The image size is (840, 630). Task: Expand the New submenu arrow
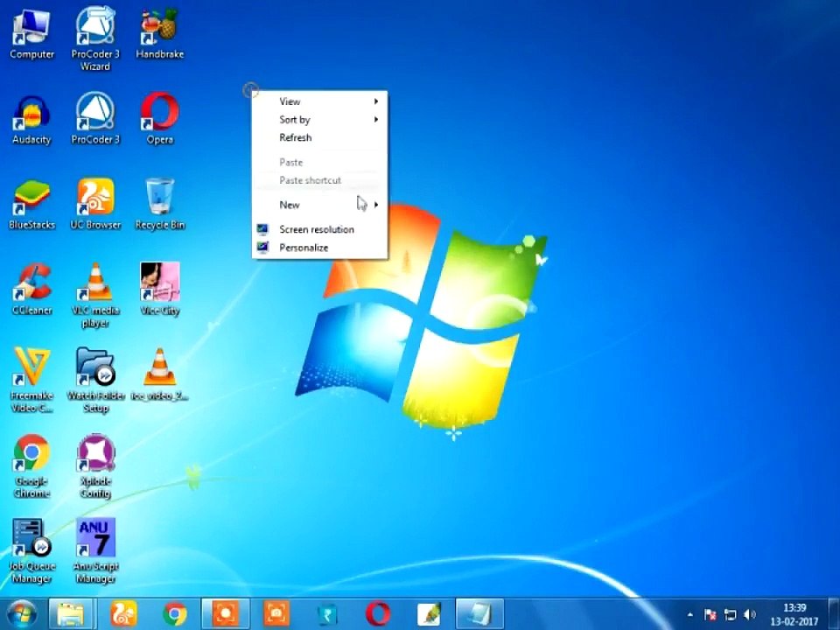click(x=376, y=205)
